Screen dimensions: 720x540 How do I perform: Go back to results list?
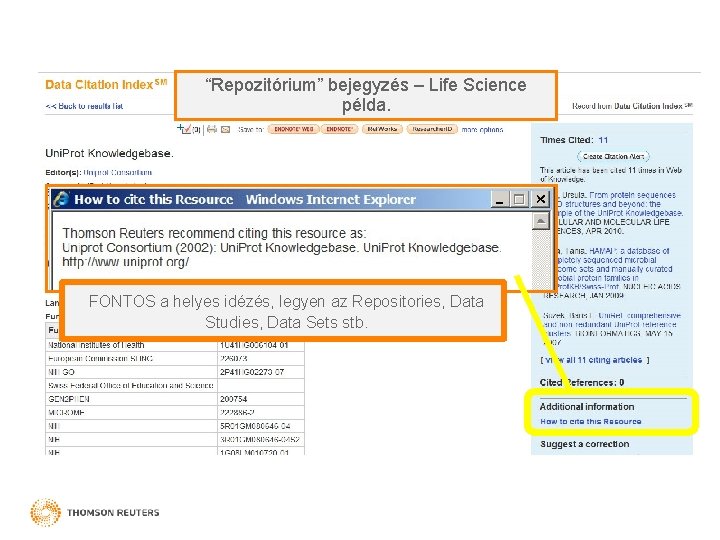click(84, 106)
